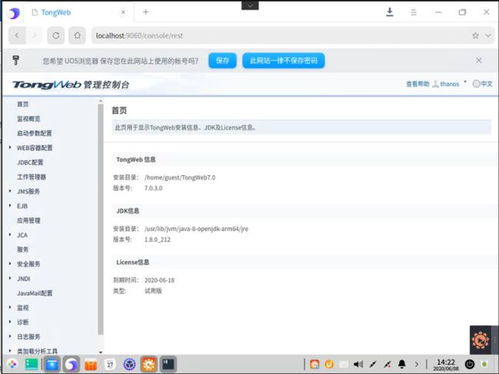499x374 pixels.
Task: Open 工作管理器 in the sidebar
Action: coord(31,177)
